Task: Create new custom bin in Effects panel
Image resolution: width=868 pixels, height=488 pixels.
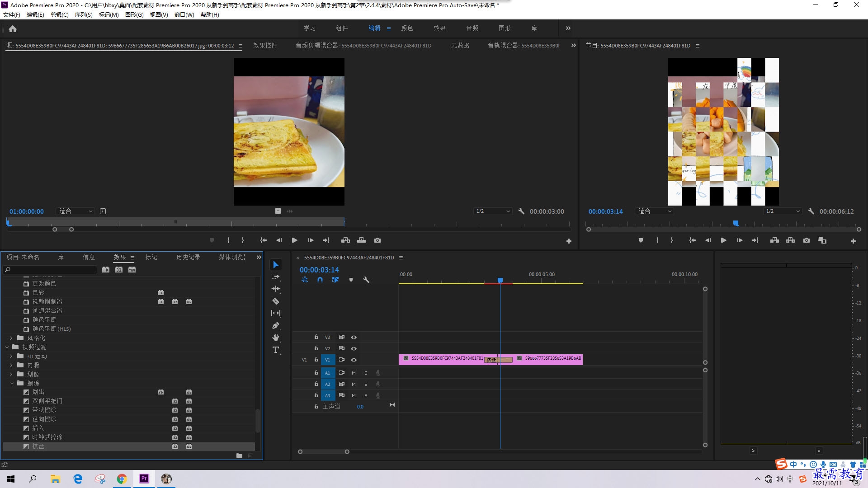Action: click(x=239, y=455)
